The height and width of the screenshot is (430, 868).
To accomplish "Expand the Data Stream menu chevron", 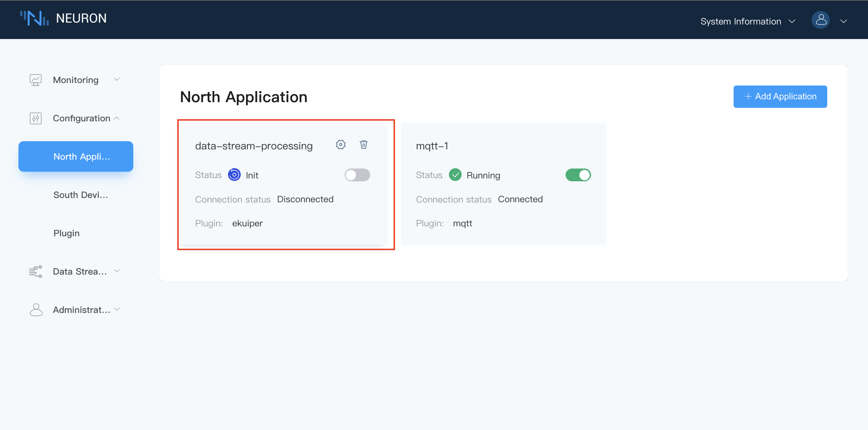I will 117,271.
